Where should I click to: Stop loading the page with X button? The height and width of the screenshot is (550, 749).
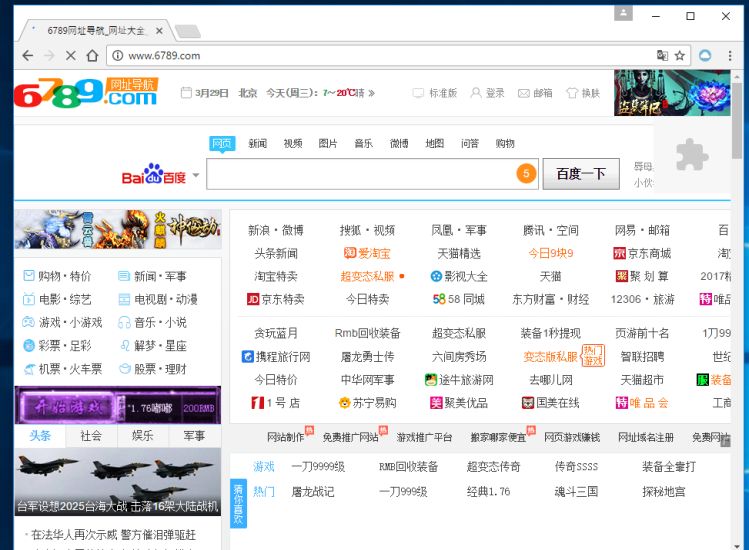[x=70, y=55]
